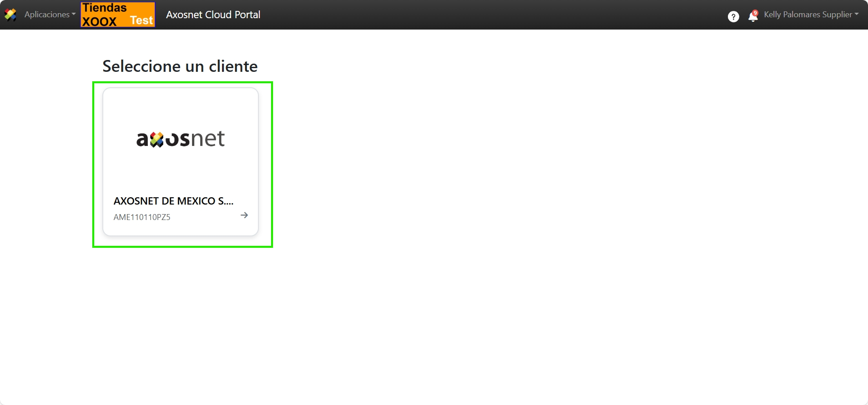Click the word Tiendas in orange banner
868x405 pixels.
pos(105,8)
